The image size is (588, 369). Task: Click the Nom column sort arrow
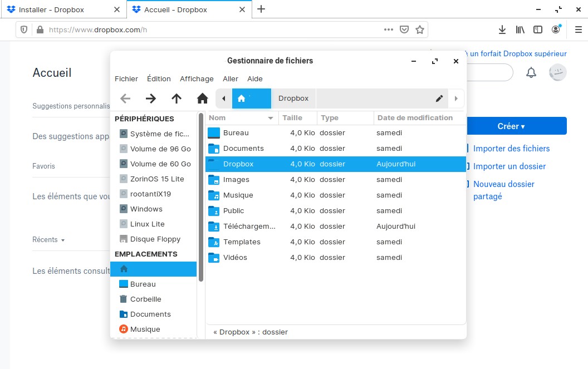tap(271, 118)
